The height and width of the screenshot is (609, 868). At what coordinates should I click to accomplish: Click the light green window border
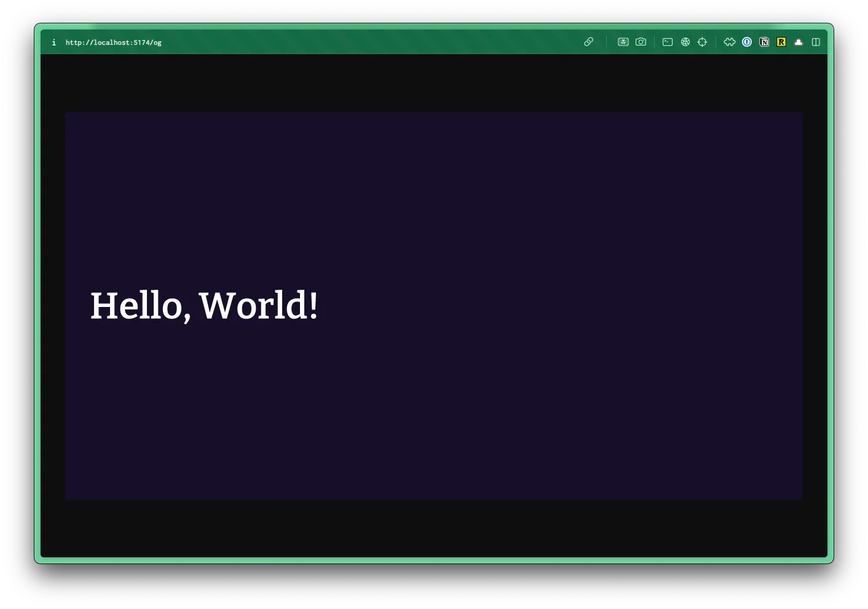(x=37, y=308)
